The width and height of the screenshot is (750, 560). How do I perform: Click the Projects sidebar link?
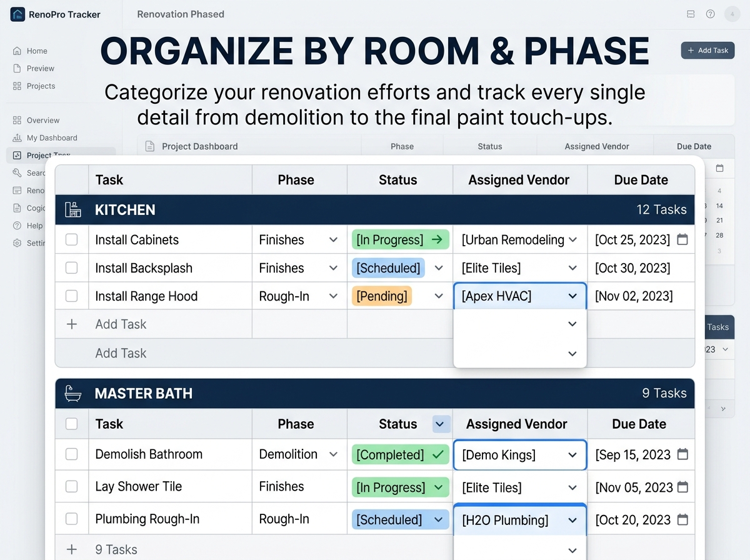pyautogui.click(x=41, y=86)
